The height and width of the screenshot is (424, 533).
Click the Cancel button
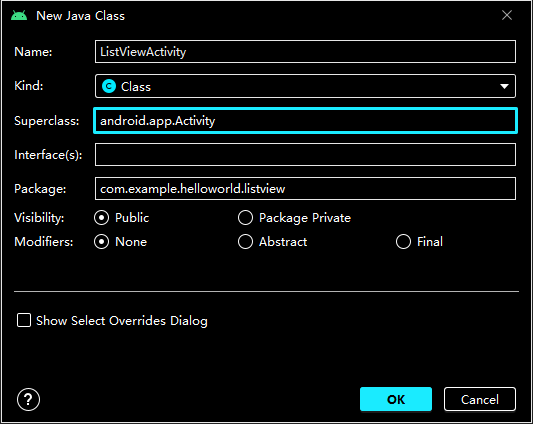point(480,399)
